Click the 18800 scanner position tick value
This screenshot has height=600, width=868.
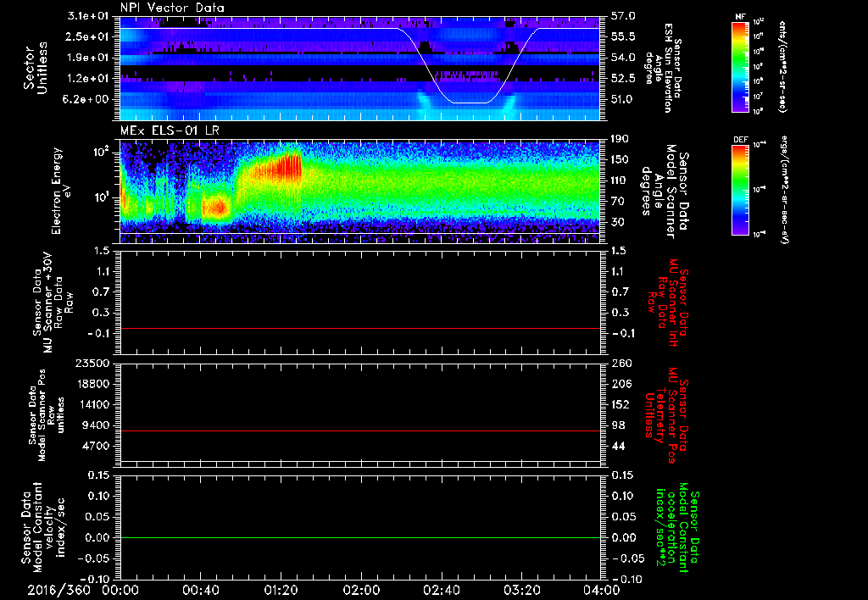(93, 384)
